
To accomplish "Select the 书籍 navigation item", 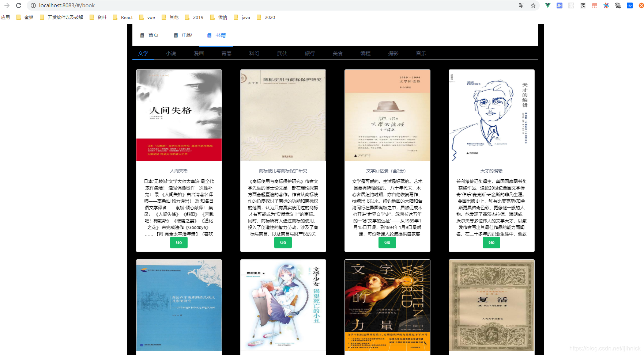I will click(216, 35).
